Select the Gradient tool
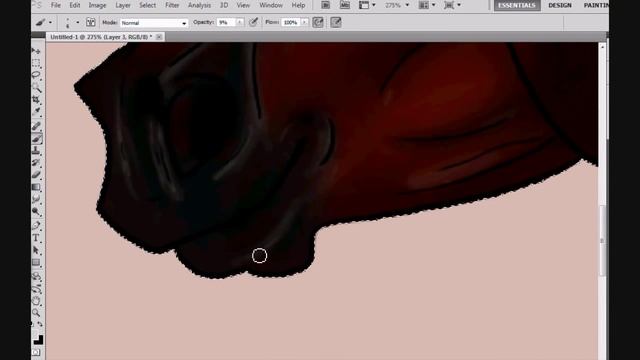This screenshot has height=360, width=640. click(36, 187)
